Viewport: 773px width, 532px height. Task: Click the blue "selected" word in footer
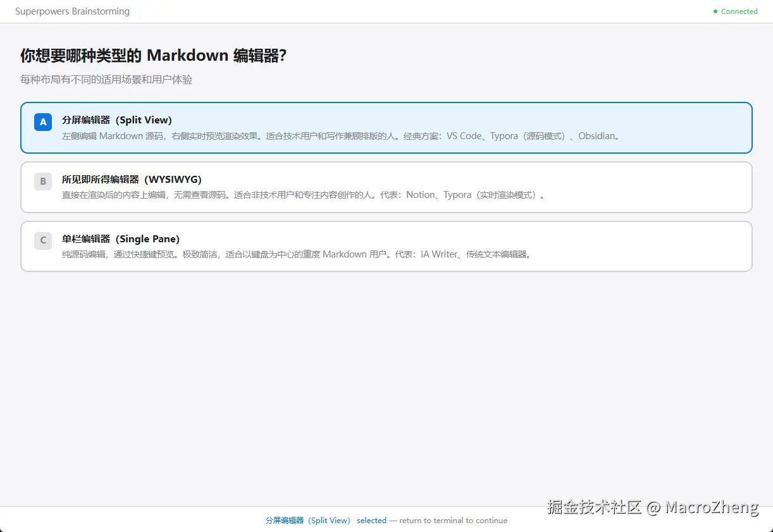371,521
